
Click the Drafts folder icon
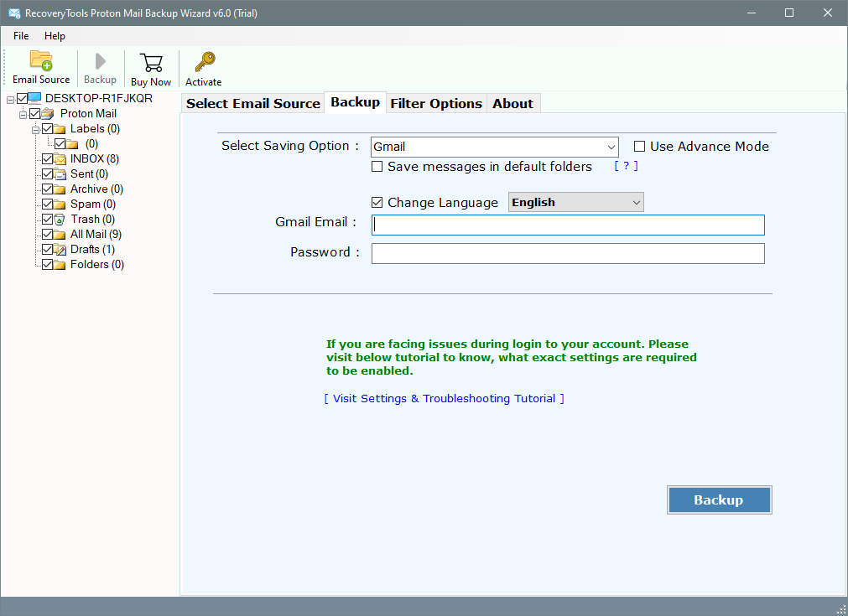pos(60,250)
